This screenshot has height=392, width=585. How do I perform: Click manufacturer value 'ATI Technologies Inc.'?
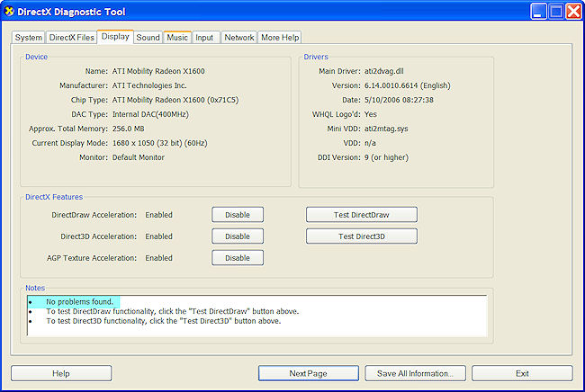tap(149, 85)
